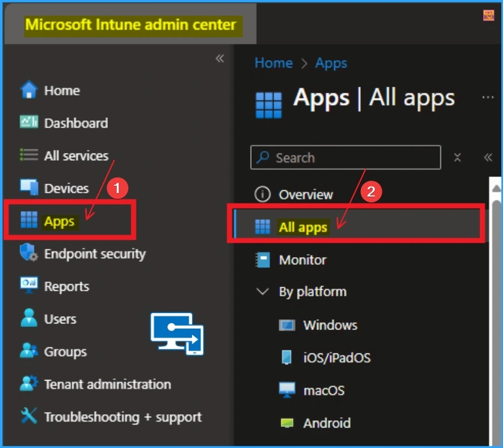Viewport: 503px width, 448px height.
Task: Click the All apps grid icon
Action: click(x=263, y=227)
